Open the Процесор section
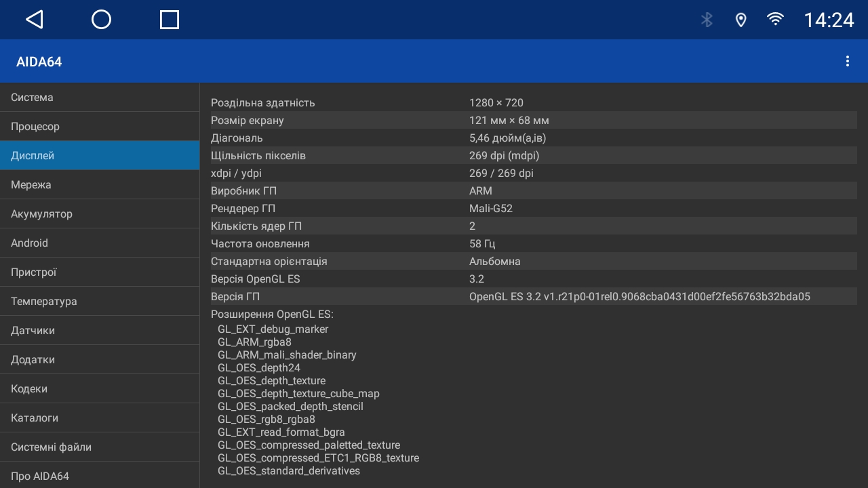Screen dimensions: 868x488 point(100,127)
